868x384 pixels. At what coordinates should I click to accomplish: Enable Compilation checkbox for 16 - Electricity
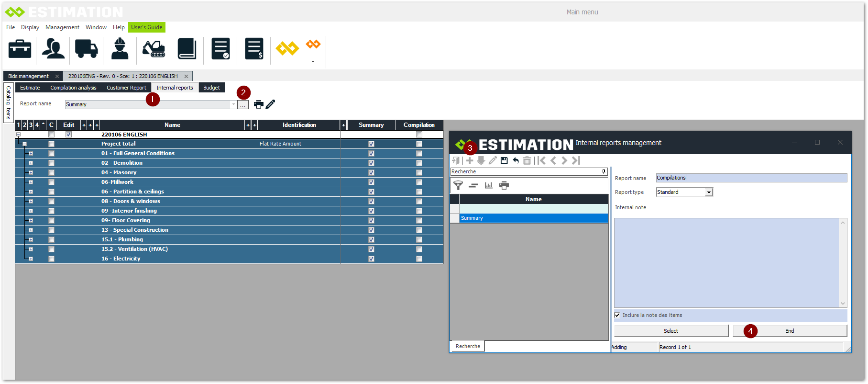[419, 259]
